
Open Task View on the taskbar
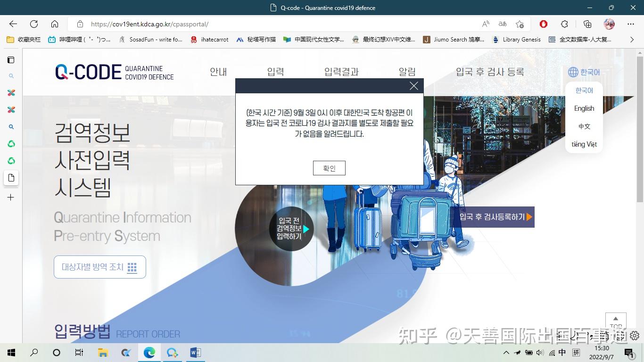(x=79, y=353)
